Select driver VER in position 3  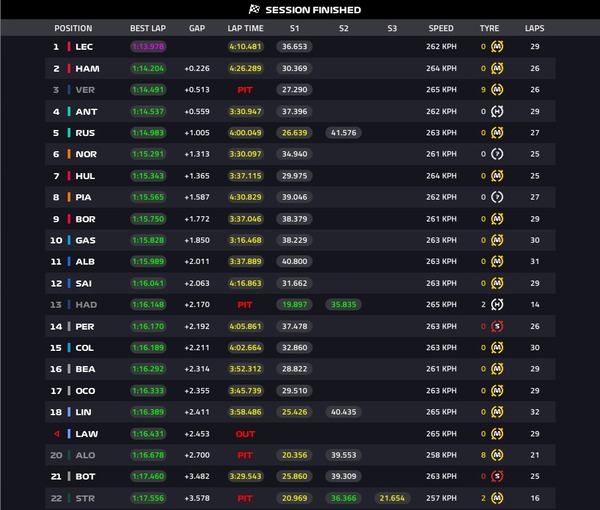[x=85, y=90]
